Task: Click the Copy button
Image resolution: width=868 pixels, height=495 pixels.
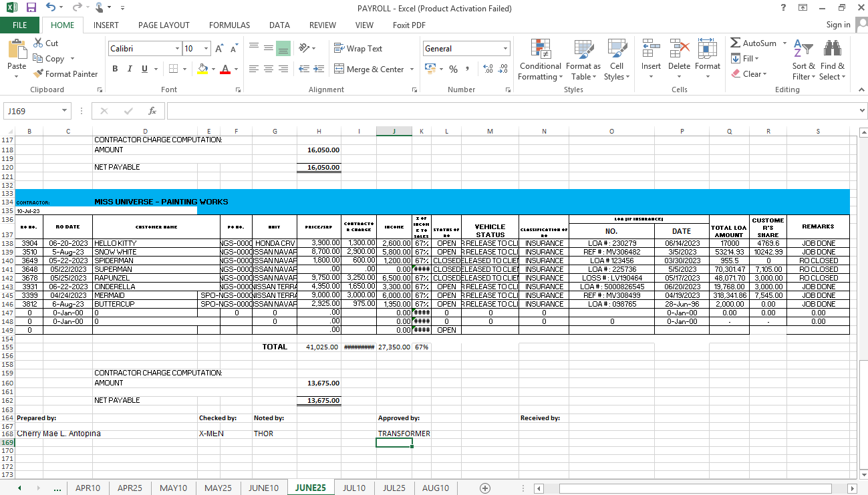Action: pyautogui.click(x=49, y=59)
